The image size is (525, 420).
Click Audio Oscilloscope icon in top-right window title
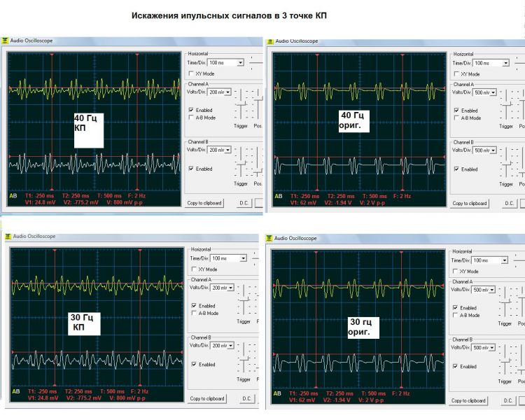[270, 41]
